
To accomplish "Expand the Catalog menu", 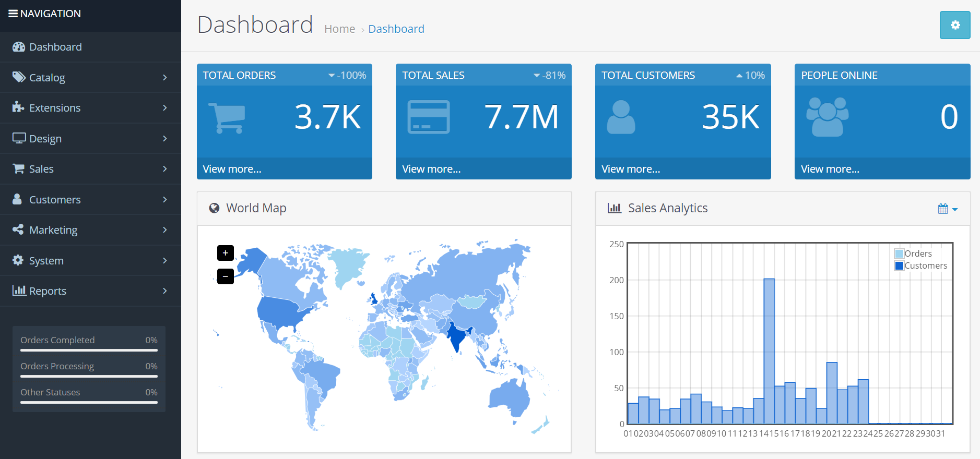I will point(90,78).
